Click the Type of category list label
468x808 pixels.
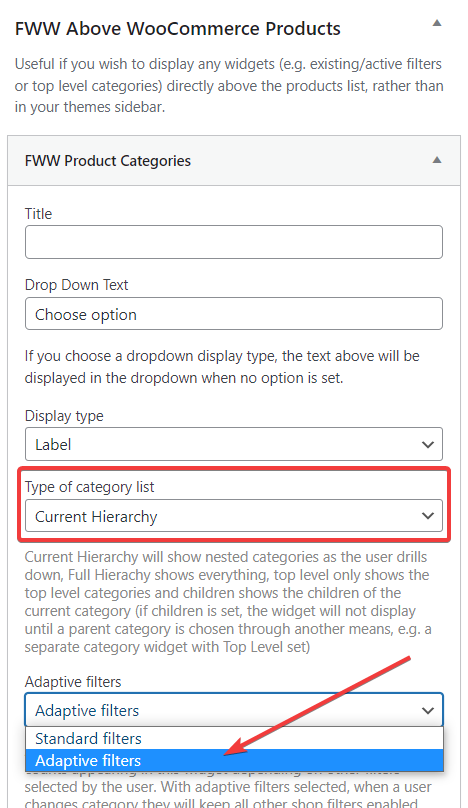89,487
